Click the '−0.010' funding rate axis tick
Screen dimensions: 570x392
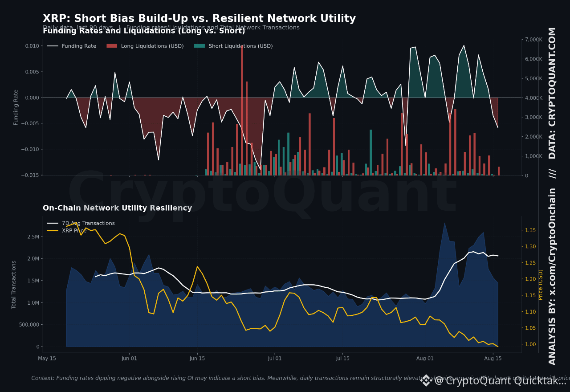click(30, 149)
